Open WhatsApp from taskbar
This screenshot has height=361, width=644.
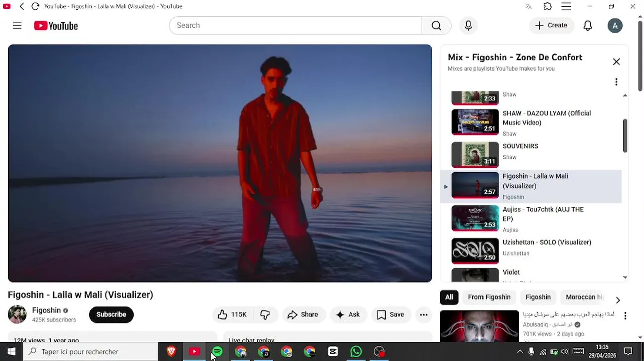(x=356, y=352)
